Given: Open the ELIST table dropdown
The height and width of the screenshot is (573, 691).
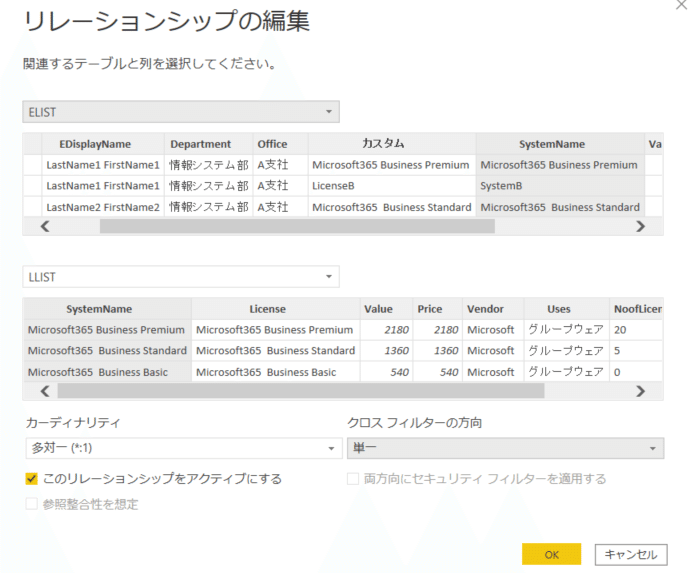Looking at the screenshot, I should (x=181, y=112).
